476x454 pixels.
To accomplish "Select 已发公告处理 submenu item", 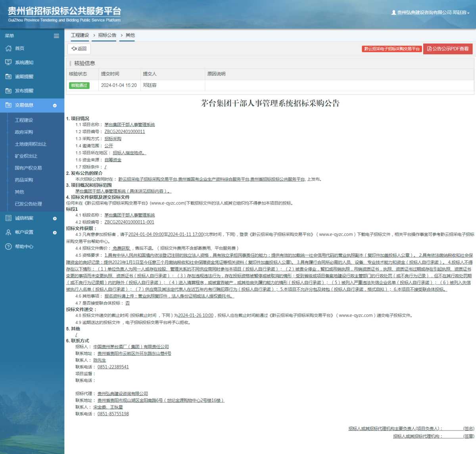I will coord(28,204).
